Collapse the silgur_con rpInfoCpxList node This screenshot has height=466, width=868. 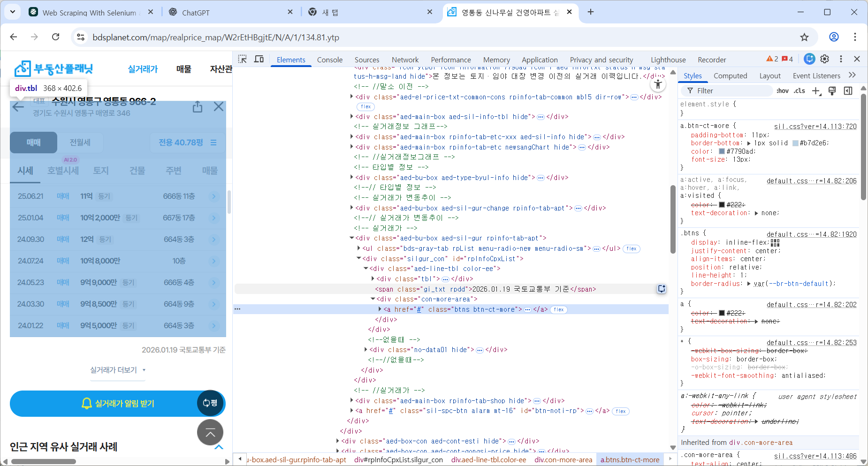click(x=359, y=259)
